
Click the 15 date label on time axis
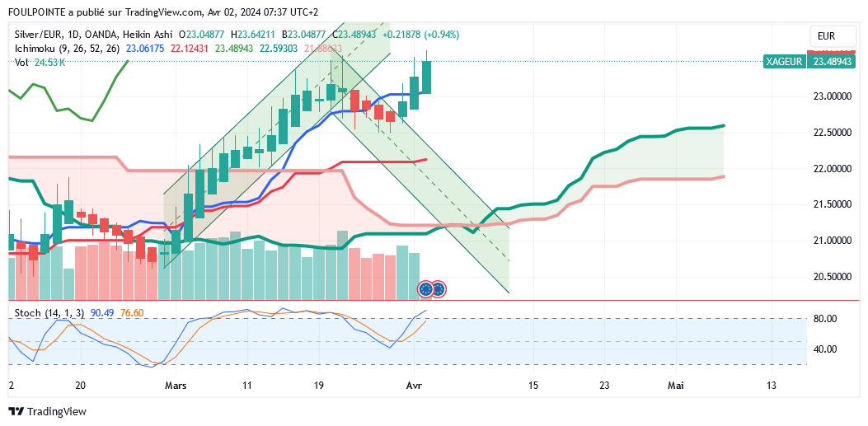pyautogui.click(x=533, y=386)
